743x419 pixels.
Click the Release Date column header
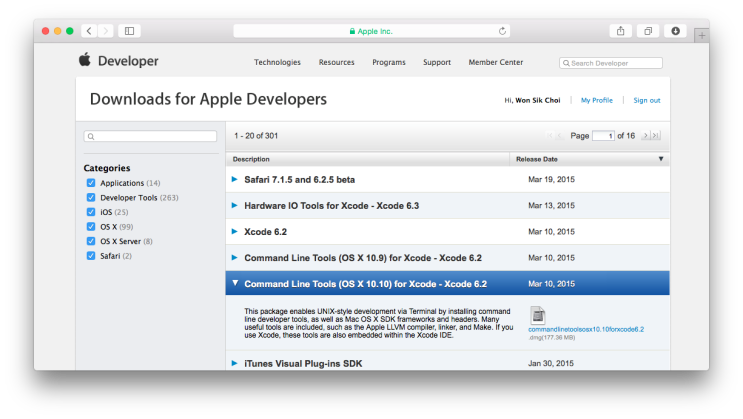click(x=589, y=159)
